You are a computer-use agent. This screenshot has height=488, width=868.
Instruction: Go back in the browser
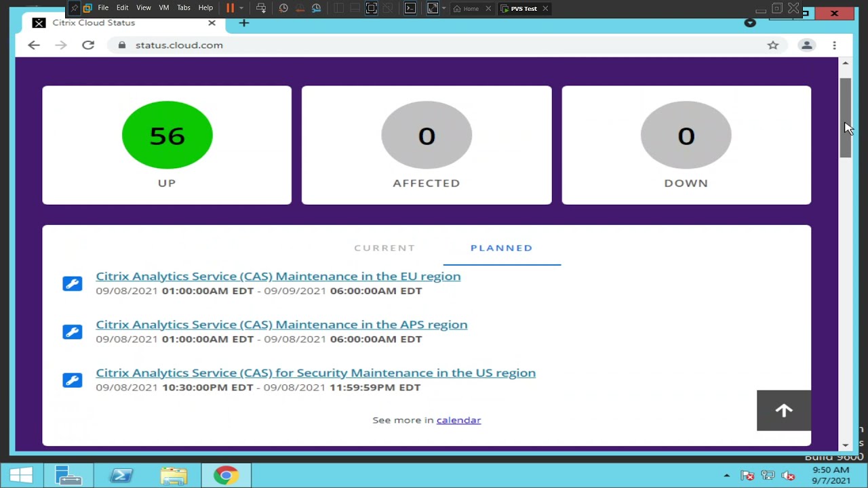pyautogui.click(x=34, y=45)
